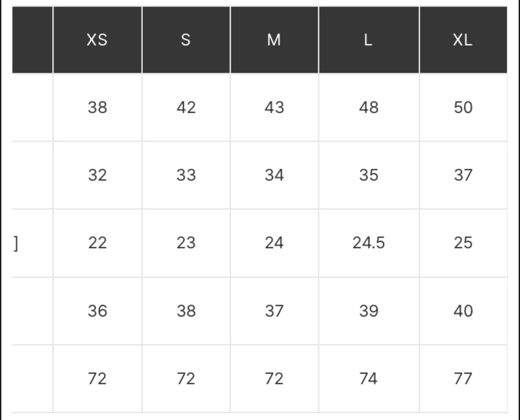Click the 48 cell under L

368,108
